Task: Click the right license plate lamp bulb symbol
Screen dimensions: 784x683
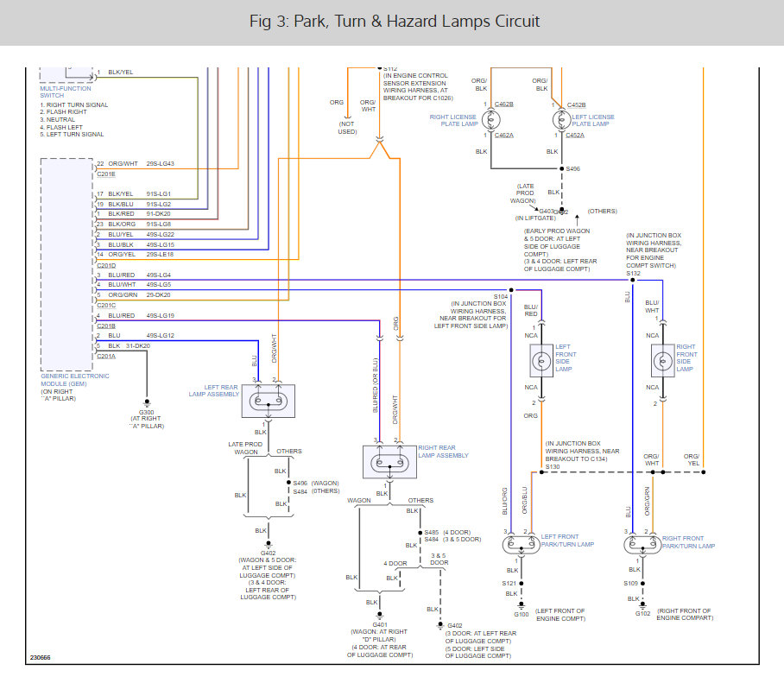Action: click(x=491, y=120)
